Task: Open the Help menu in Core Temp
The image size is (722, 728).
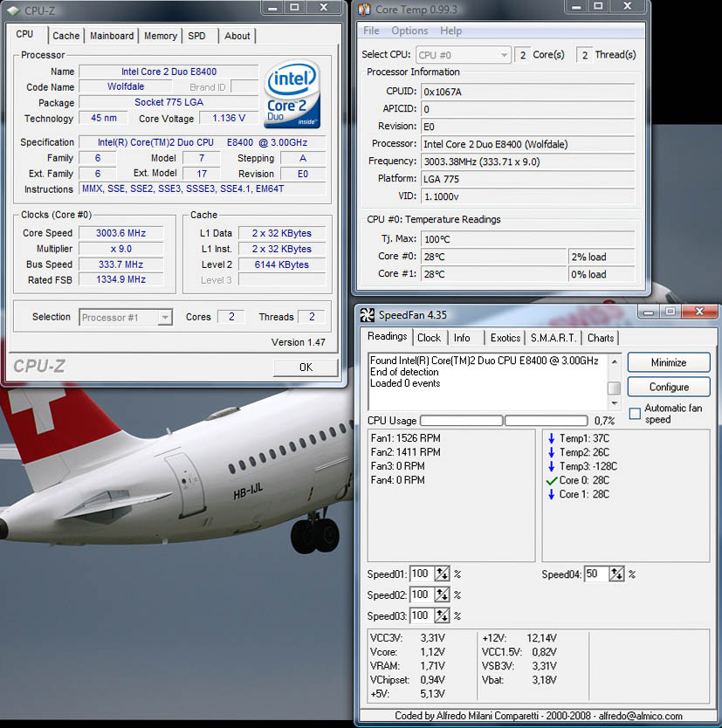Action: click(x=450, y=31)
